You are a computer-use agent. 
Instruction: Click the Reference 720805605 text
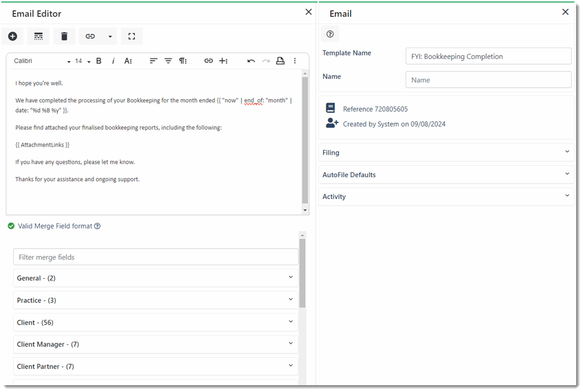[375, 109]
